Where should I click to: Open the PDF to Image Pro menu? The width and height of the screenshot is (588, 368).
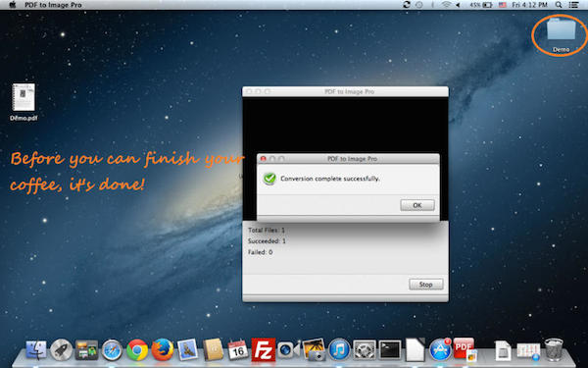click(x=53, y=5)
